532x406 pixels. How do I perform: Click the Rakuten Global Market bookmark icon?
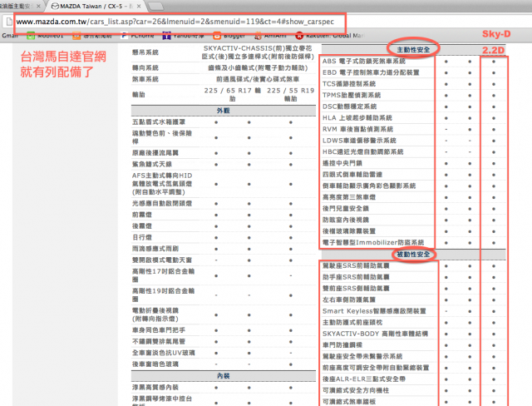[x=299, y=36]
